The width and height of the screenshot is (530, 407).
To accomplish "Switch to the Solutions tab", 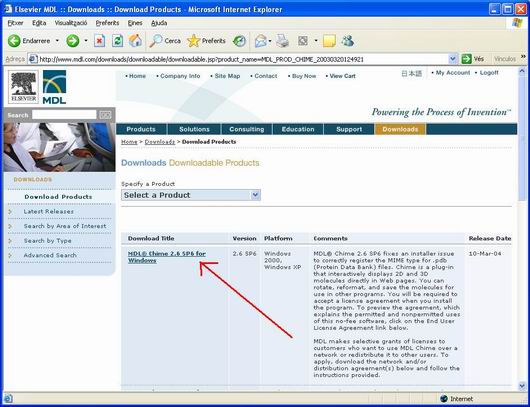I will click(194, 129).
